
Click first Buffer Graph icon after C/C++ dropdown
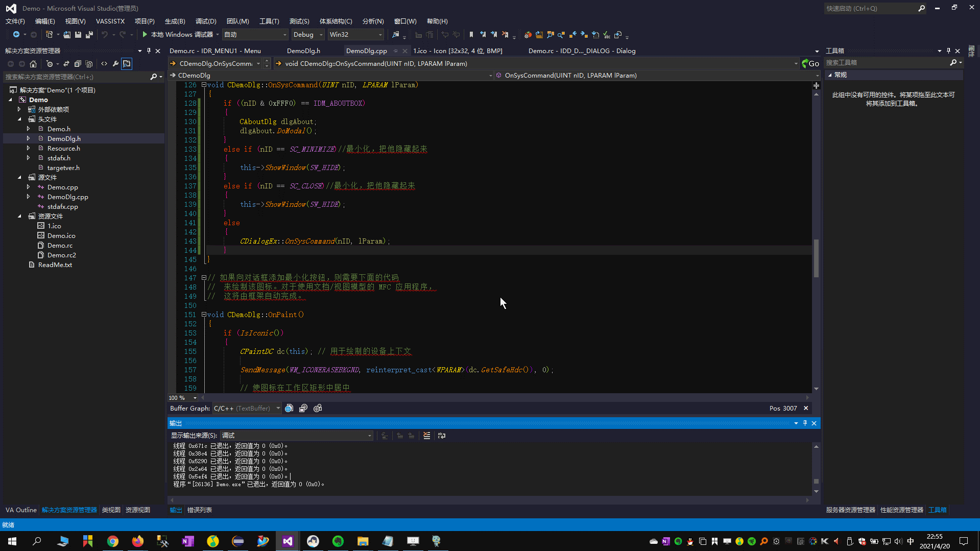tap(289, 409)
